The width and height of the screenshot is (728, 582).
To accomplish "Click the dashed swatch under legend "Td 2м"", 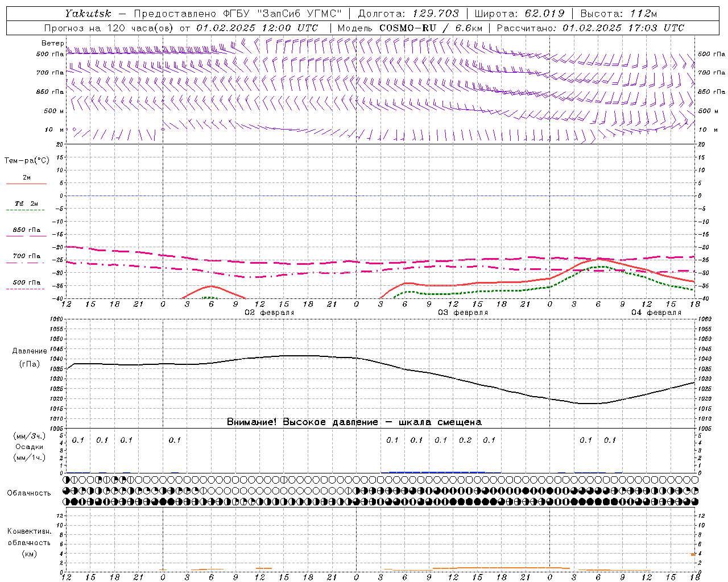I will pos(26,210).
